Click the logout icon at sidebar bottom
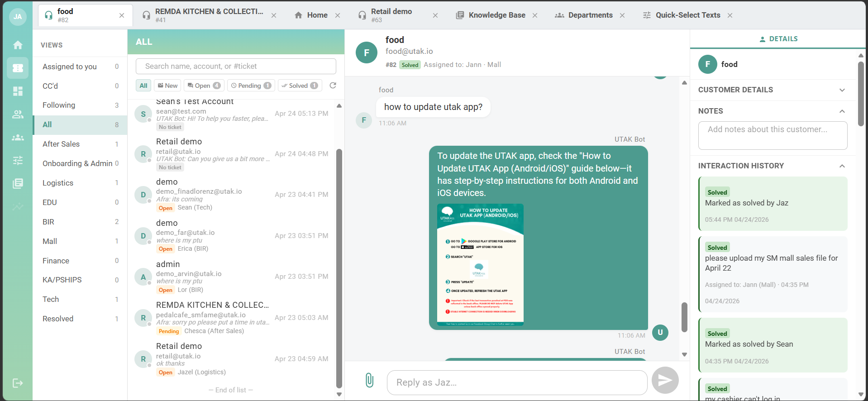868x401 pixels. 18,383
